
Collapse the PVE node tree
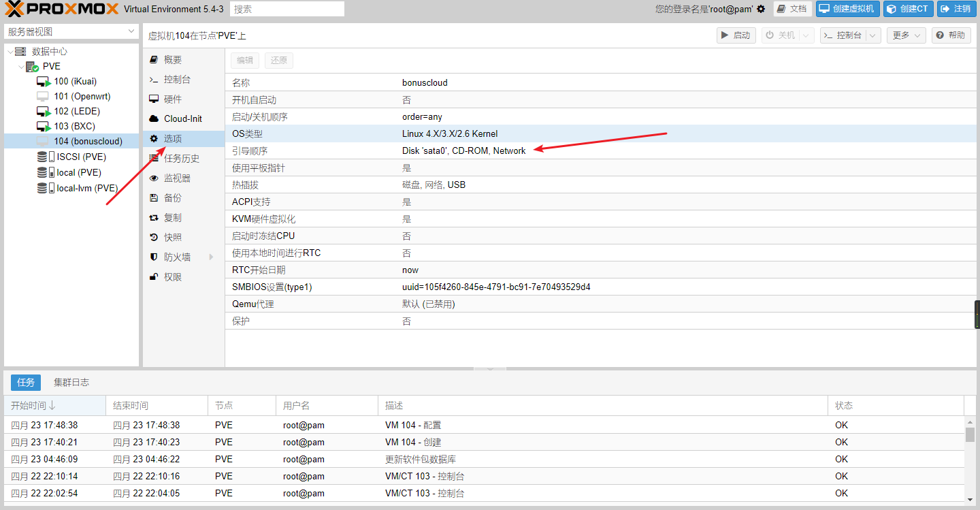(x=21, y=67)
